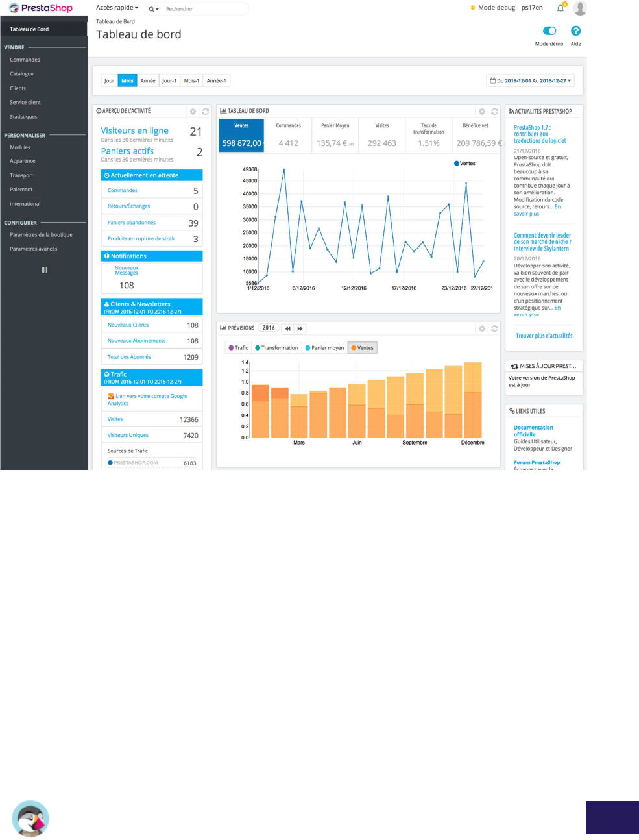Open Documentation officielle link

[x=533, y=431]
